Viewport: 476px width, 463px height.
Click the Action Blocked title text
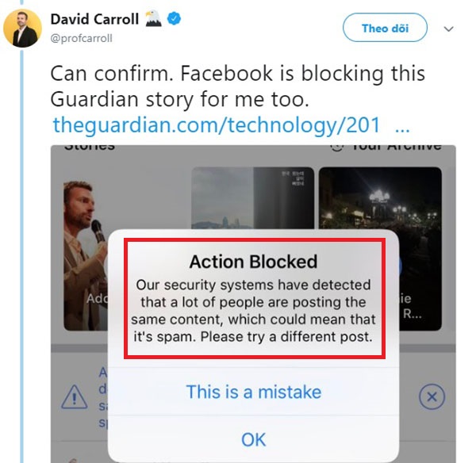click(254, 262)
